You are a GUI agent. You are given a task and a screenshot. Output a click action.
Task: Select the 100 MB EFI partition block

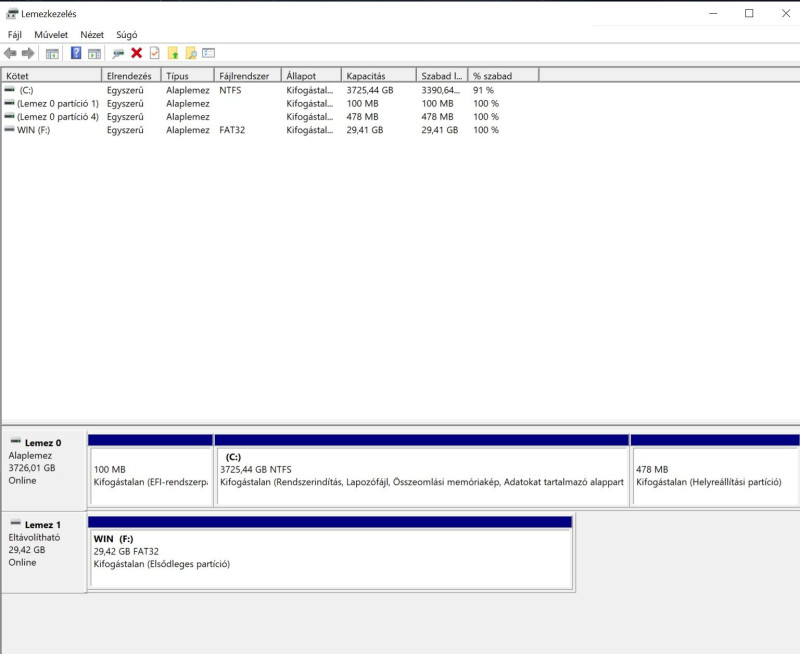click(x=151, y=470)
